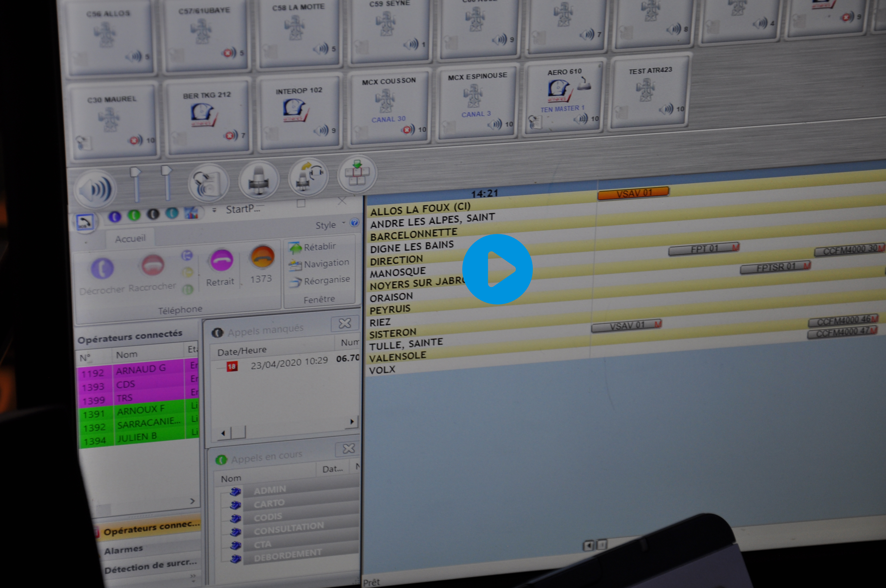The width and height of the screenshot is (886, 588).
Task: Select the BER TKG 212 channel tile
Action: pyautogui.click(x=208, y=116)
